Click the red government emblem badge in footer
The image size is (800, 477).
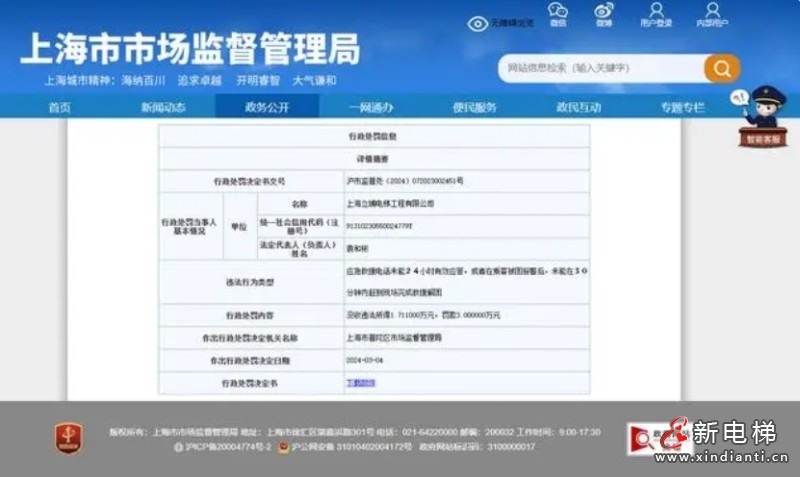tap(69, 438)
